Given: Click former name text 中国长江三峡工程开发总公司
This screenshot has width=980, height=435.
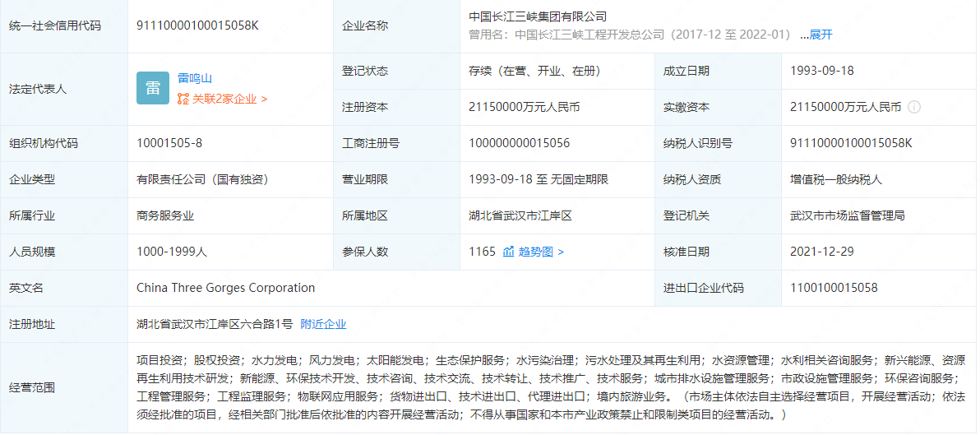Looking at the screenshot, I should pos(589,35).
